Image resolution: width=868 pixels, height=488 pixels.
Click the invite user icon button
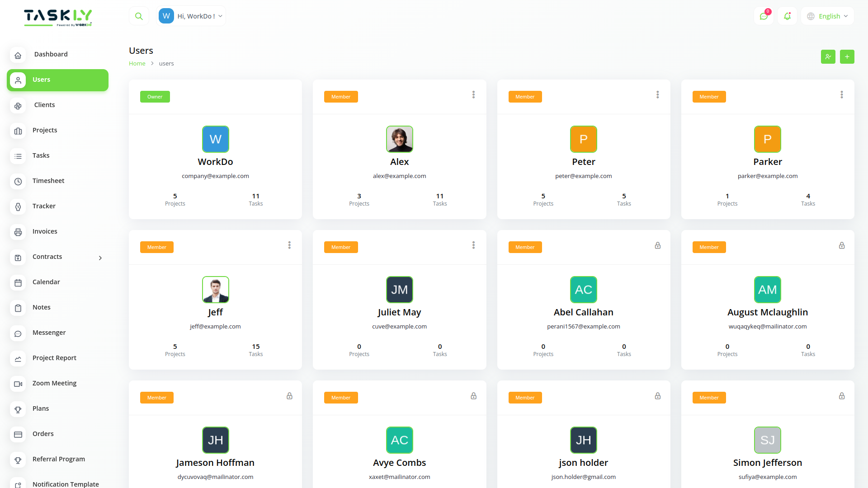point(828,57)
